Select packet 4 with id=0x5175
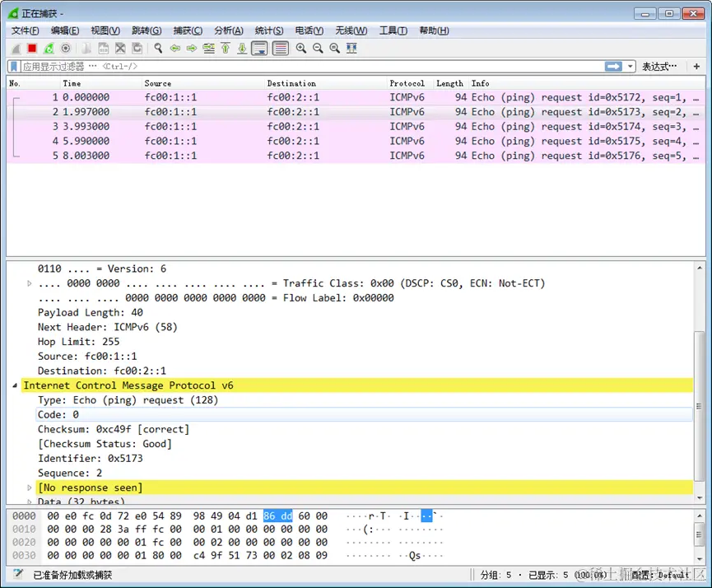712x588 pixels. (x=356, y=141)
